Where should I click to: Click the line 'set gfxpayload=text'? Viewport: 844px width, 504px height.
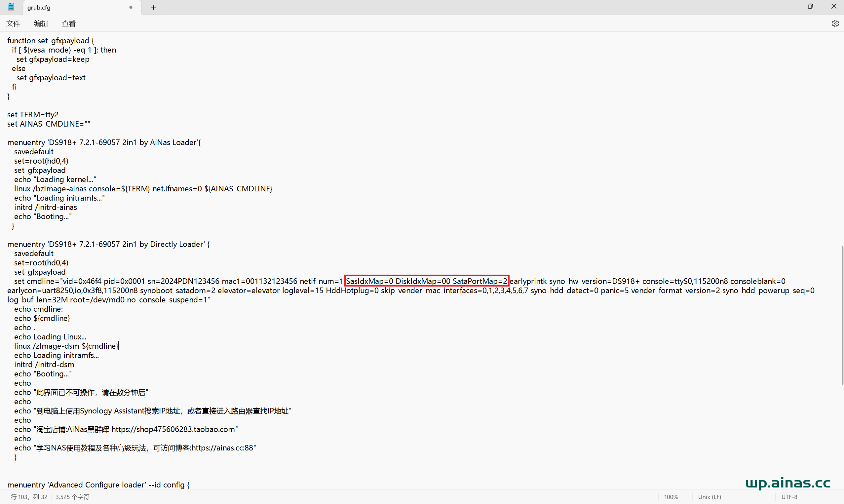pyautogui.click(x=51, y=78)
